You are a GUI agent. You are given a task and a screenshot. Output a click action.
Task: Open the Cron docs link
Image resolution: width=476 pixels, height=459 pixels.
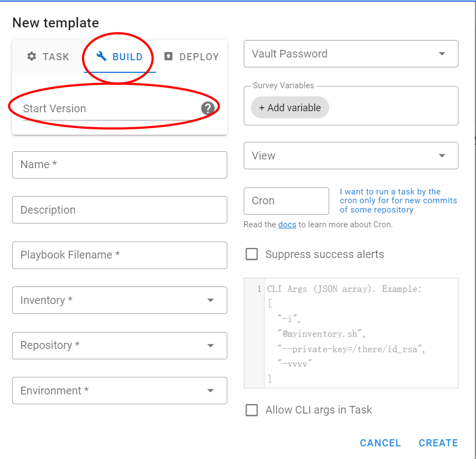pyautogui.click(x=287, y=225)
